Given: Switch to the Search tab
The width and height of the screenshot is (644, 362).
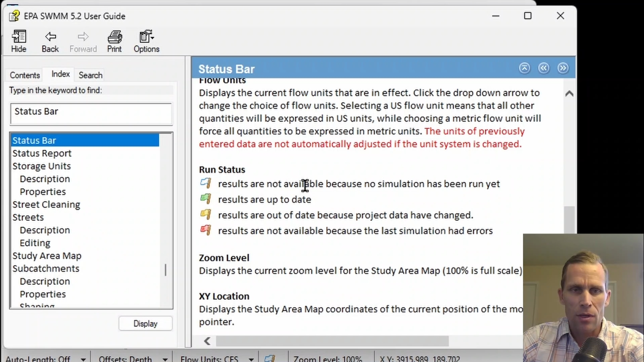Looking at the screenshot, I should [91, 75].
